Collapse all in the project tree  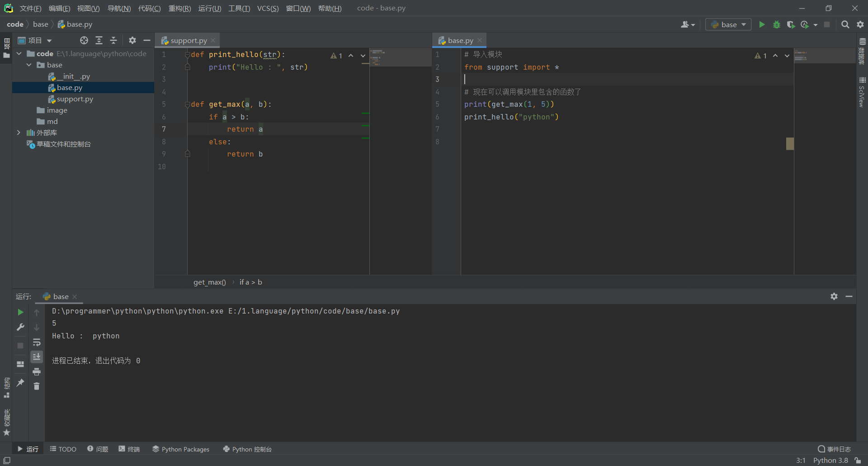point(113,40)
